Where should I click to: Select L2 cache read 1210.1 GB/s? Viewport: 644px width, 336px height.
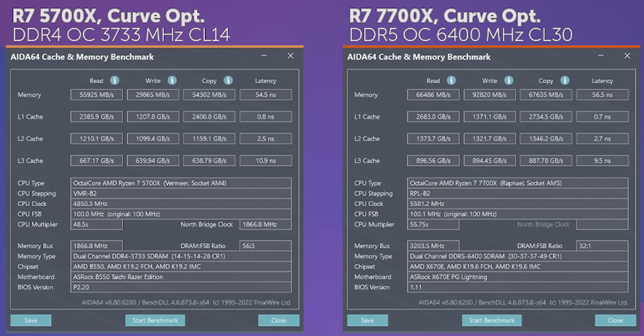(x=97, y=139)
